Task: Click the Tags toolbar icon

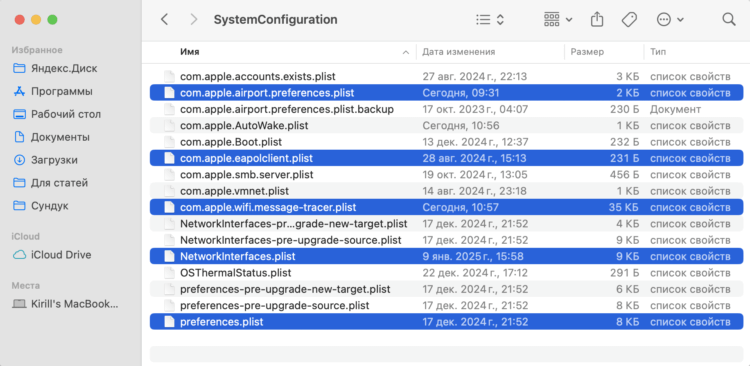Action: click(x=629, y=20)
